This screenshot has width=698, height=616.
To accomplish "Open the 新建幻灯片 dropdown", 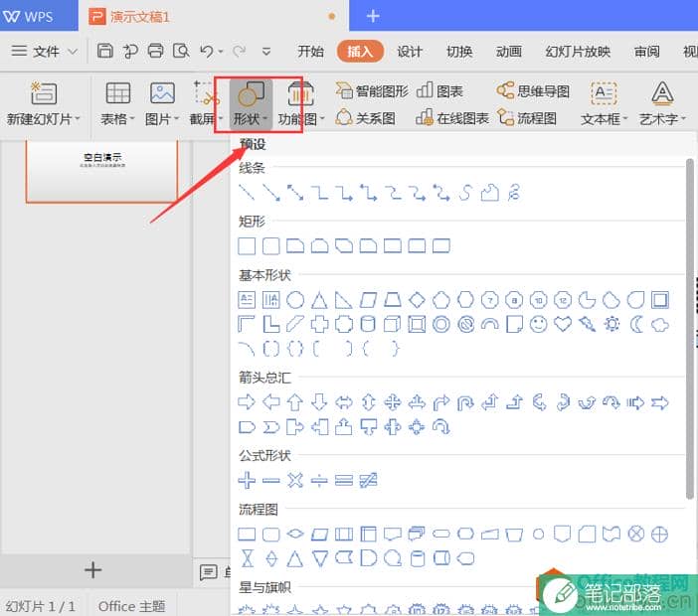I will tap(43, 103).
